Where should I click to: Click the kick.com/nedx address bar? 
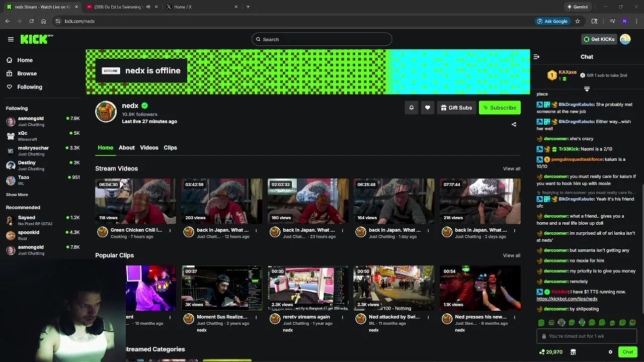click(292, 21)
